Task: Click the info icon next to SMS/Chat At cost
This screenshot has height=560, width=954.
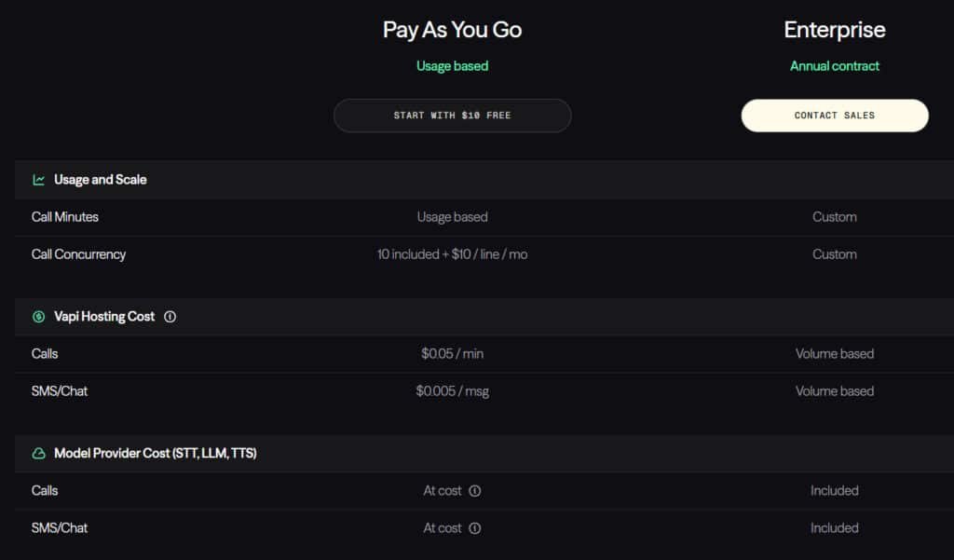Action: 475,528
